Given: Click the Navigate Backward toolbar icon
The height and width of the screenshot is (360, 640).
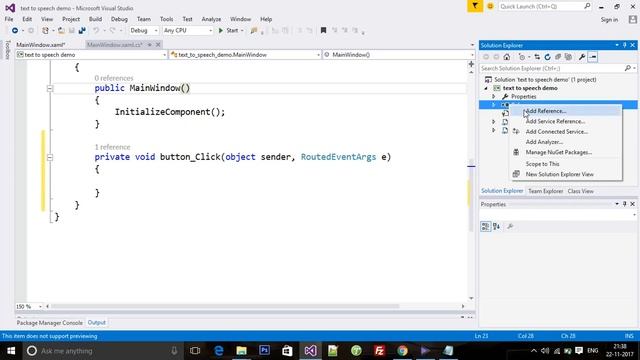Looking at the screenshot, I should point(15,31).
